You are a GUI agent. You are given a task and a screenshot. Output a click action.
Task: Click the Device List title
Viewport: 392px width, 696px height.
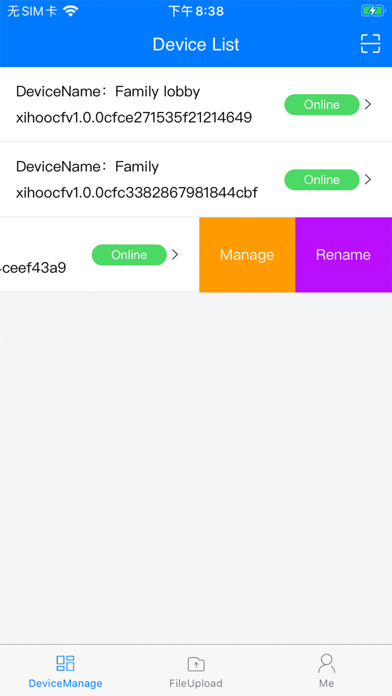tap(196, 44)
